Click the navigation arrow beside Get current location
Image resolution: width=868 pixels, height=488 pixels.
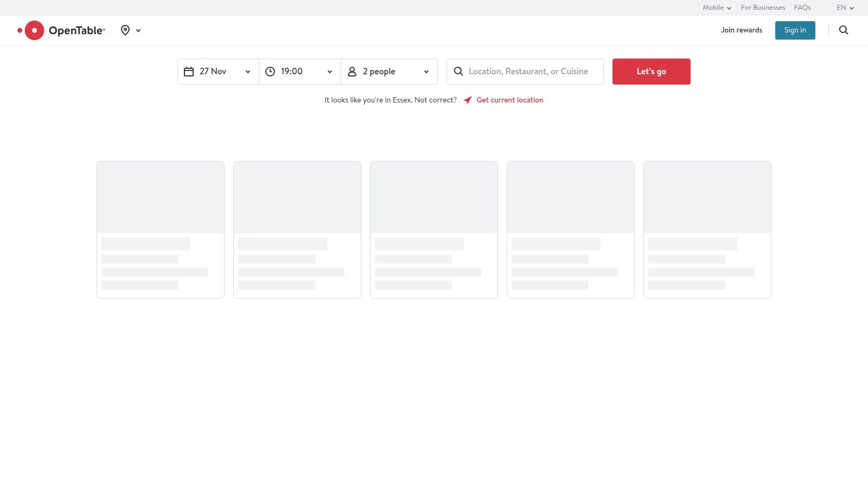point(468,100)
